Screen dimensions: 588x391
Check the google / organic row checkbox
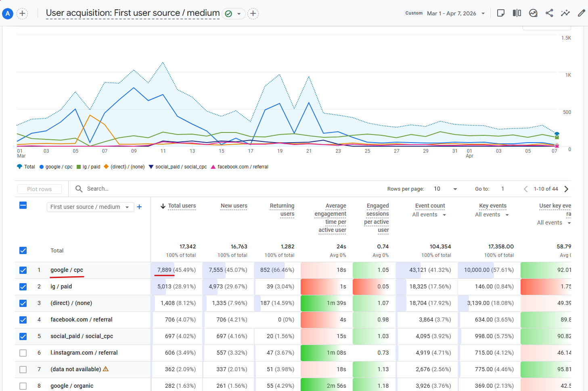coord(23,386)
